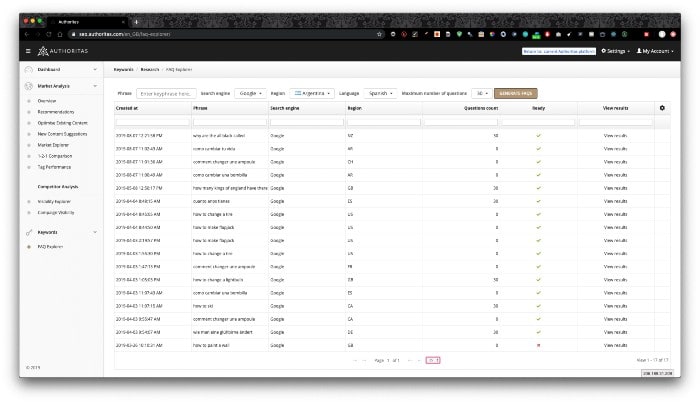Screen dimensions: 700x403
Task: Open Market Explorer in the sidebar
Action: [x=53, y=145]
